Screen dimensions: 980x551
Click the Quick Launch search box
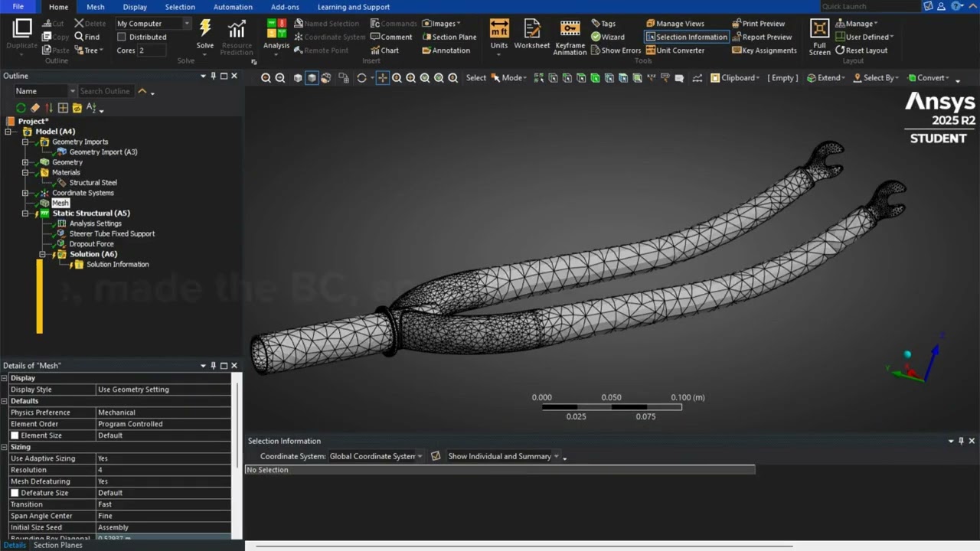pyautogui.click(x=869, y=6)
